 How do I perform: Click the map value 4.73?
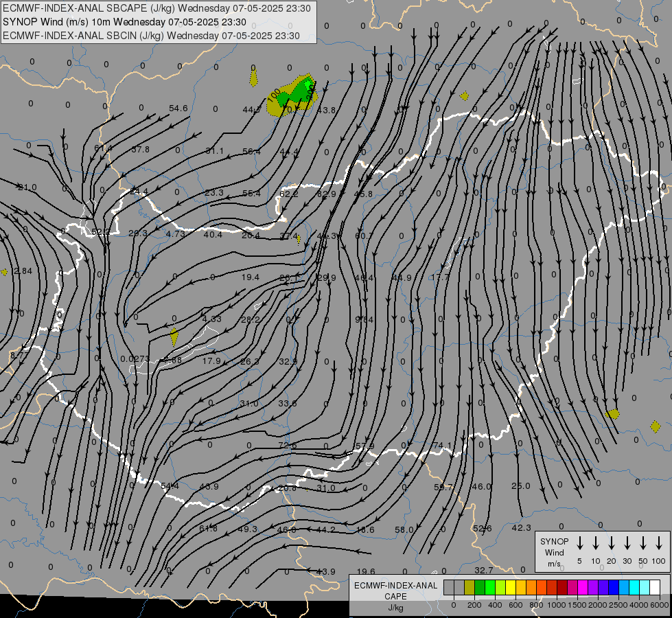click(x=175, y=233)
